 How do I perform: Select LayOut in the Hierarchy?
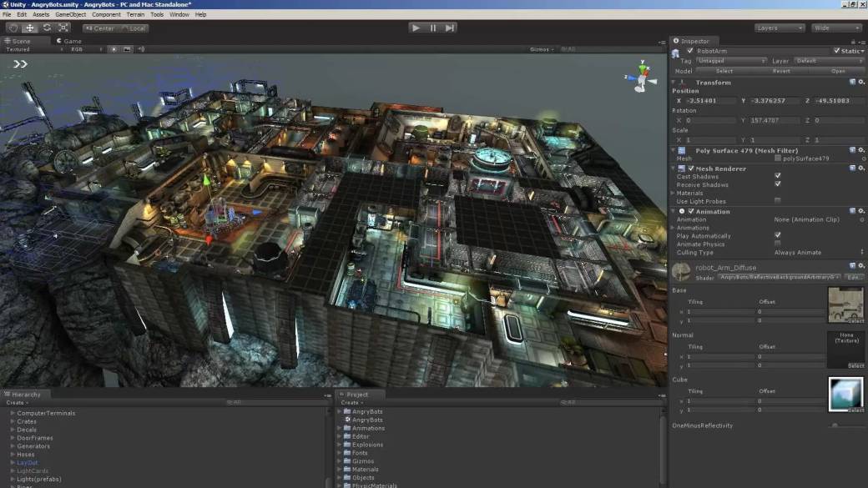tap(28, 462)
